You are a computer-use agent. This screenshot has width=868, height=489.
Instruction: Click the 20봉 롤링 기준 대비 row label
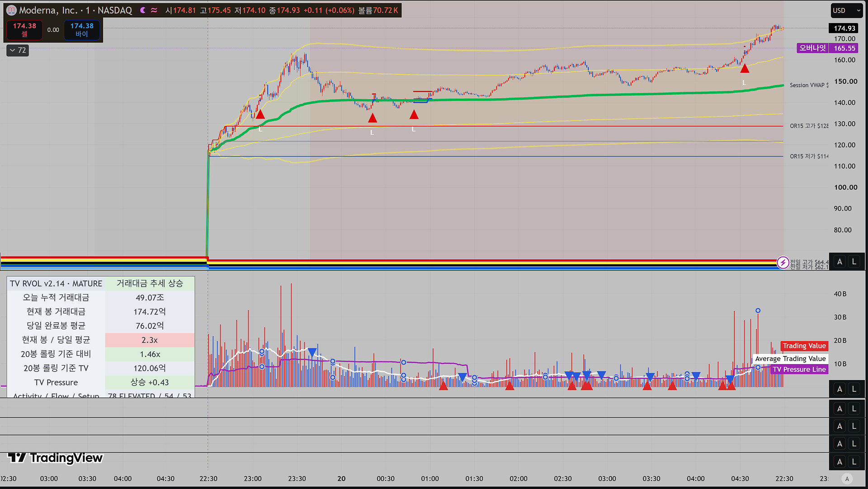(x=56, y=354)
